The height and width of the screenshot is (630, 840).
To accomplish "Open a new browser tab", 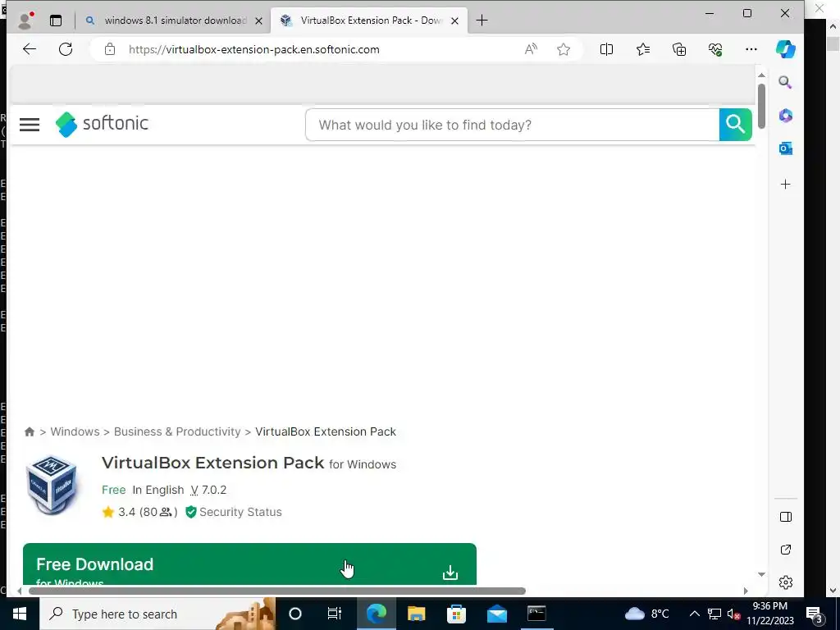I will [482, 21].
